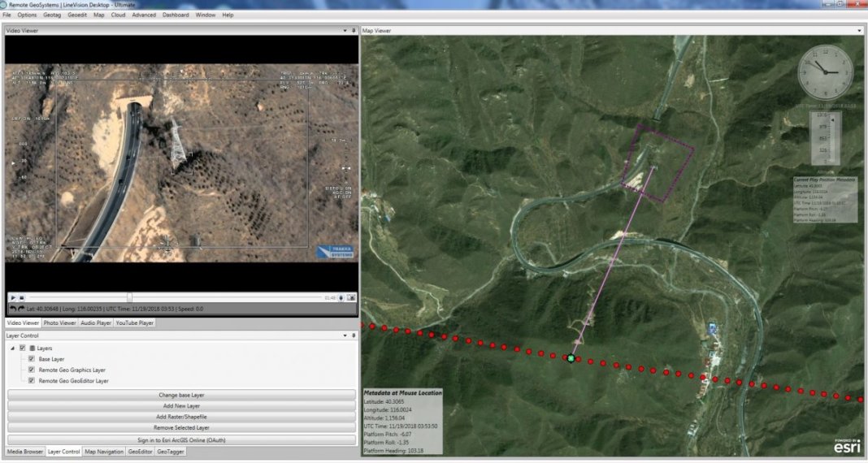The image size is (868, 463).
Task: Uncheck Remote Geo Graphics Layer checkbox
Action: (32, 370)
